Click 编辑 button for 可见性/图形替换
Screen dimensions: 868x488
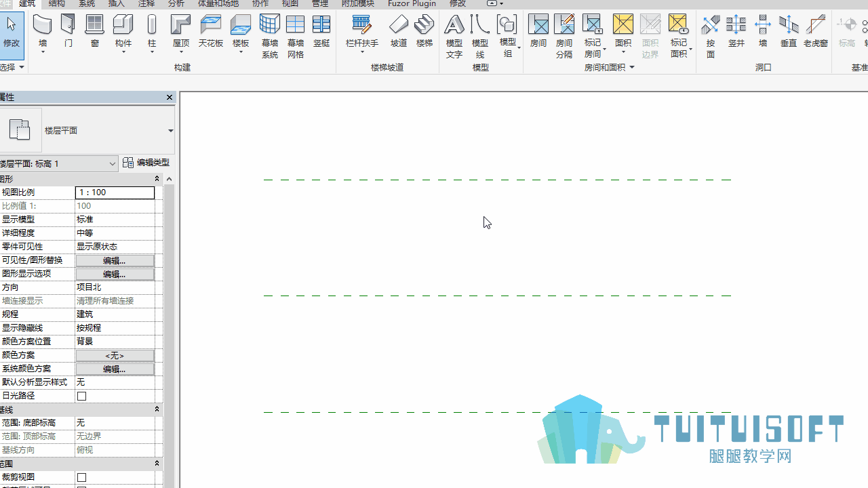(115, 260)
